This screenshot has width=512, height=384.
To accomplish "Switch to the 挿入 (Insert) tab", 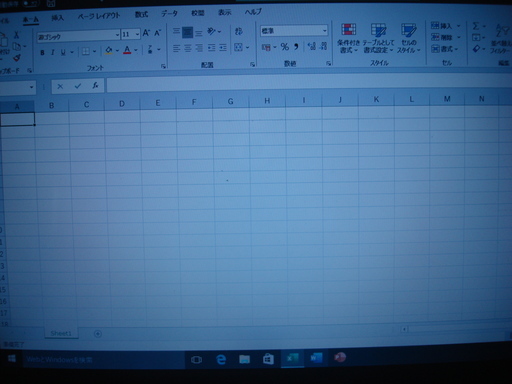I will coord(57,18).
